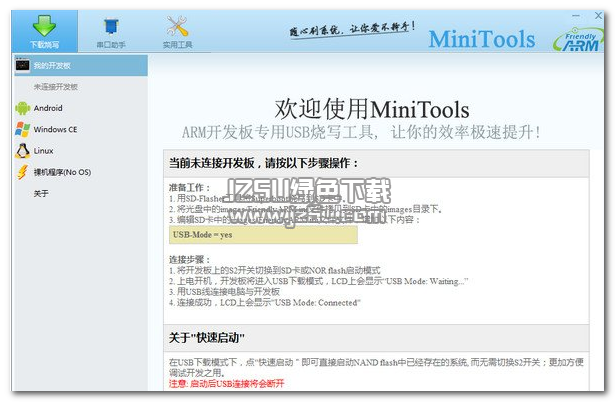Screen dimensions: 615x402
Task: Switch to the 实用工具 tab
Action: [x=177, y=32]
